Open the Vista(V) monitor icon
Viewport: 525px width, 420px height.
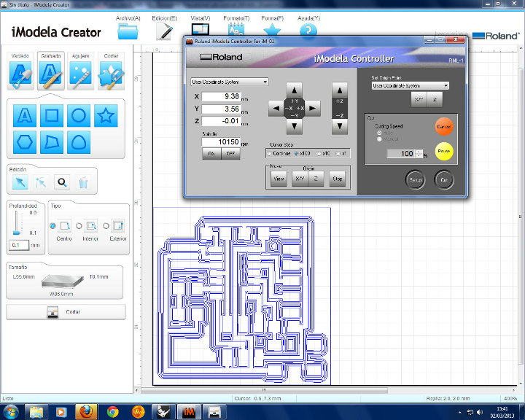coord(201,29)
